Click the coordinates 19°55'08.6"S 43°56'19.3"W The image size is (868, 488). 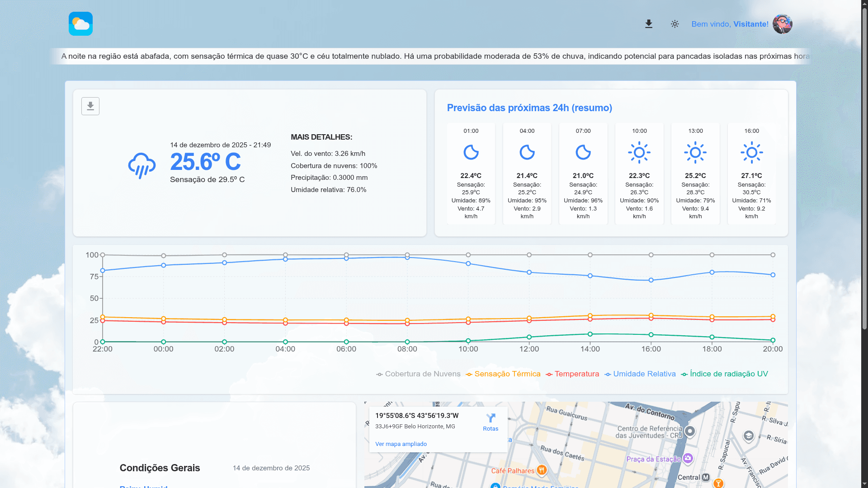coord(416,416)
